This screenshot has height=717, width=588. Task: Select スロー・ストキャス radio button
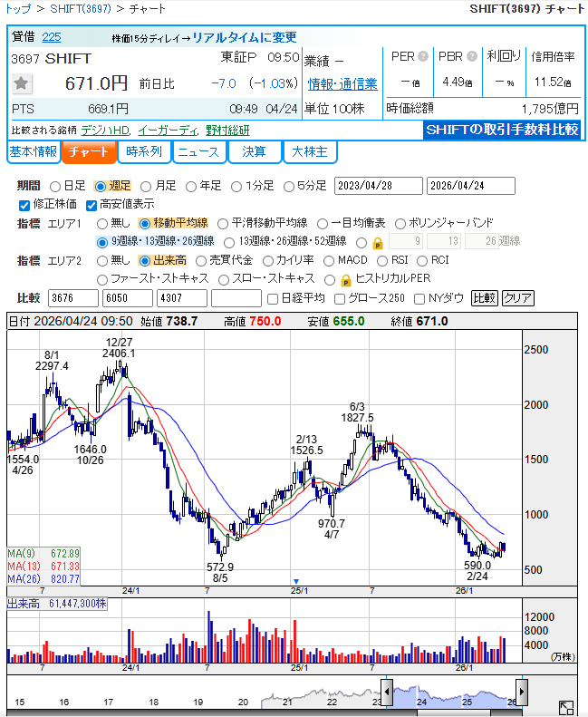224,279
